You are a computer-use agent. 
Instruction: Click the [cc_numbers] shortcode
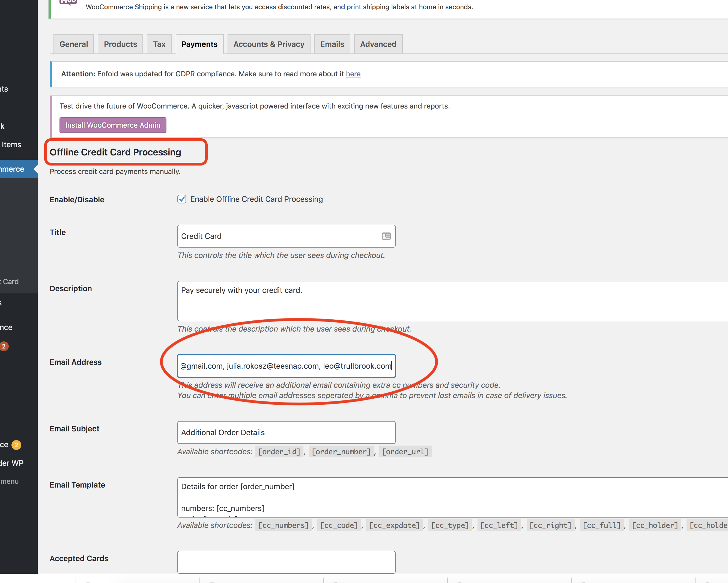pos(284,525)
